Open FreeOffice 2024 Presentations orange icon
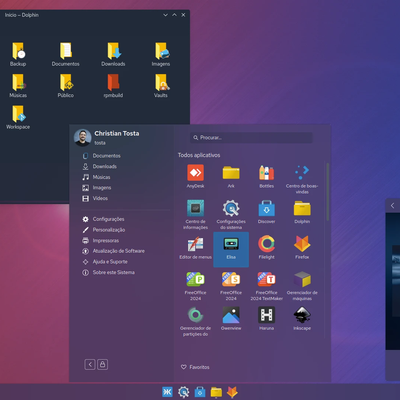The image size is (400, 400). point(231,285)
